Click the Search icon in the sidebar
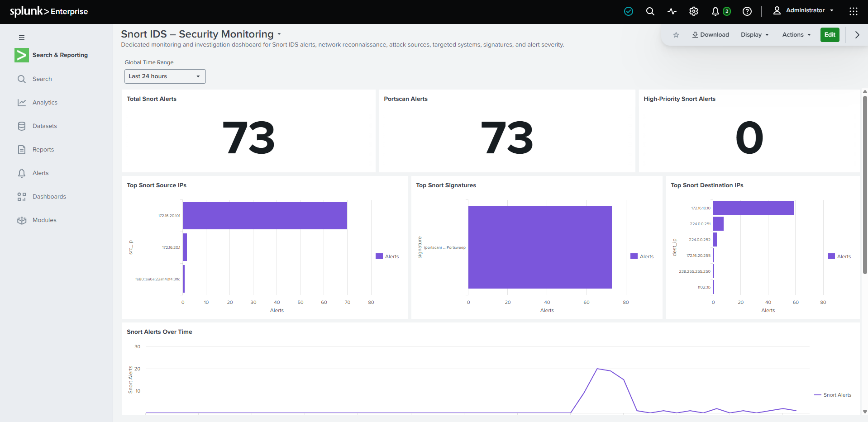Viewport: 868px width, 422px height. pos(22,79)
